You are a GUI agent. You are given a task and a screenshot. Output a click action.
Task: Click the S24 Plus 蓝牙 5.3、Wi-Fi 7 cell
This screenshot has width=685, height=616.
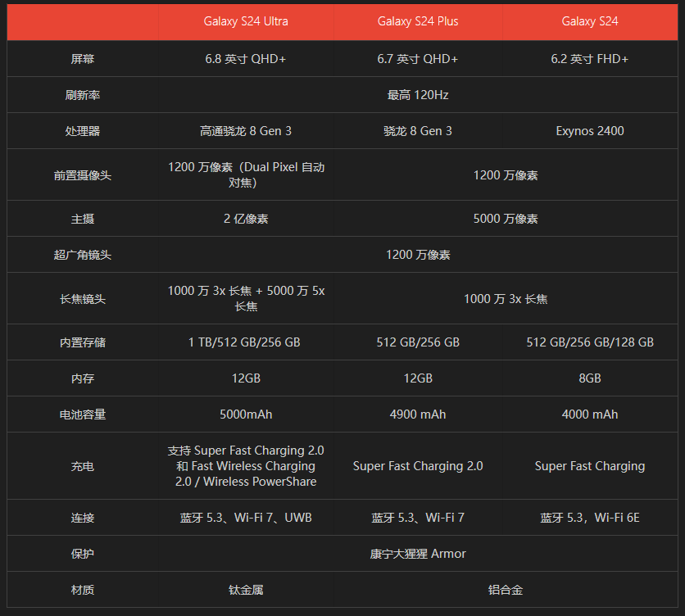click(418, 518)
